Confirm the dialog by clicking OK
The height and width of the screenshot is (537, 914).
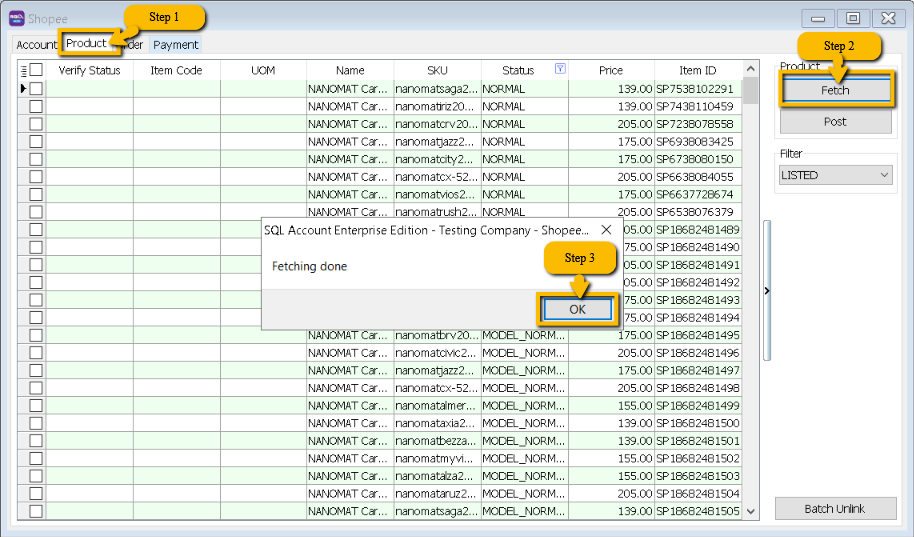coord(577,310)
